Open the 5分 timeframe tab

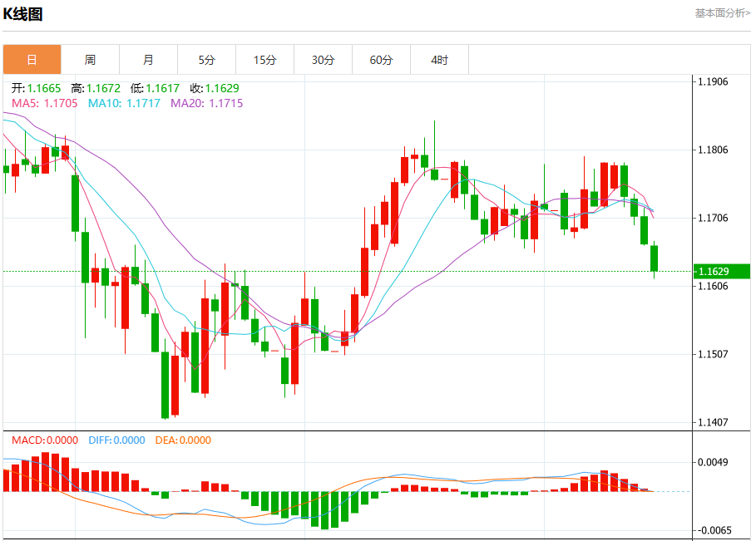pyautogui.click(x=207, y=60)
